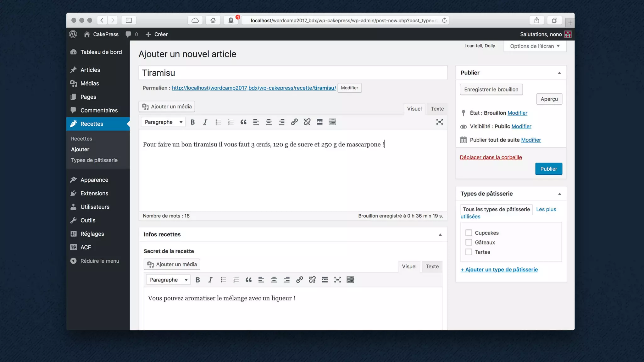Open Extensions in the sidebar menu
This screenshot has height=362, width=644.
click(x=94, y=193)
